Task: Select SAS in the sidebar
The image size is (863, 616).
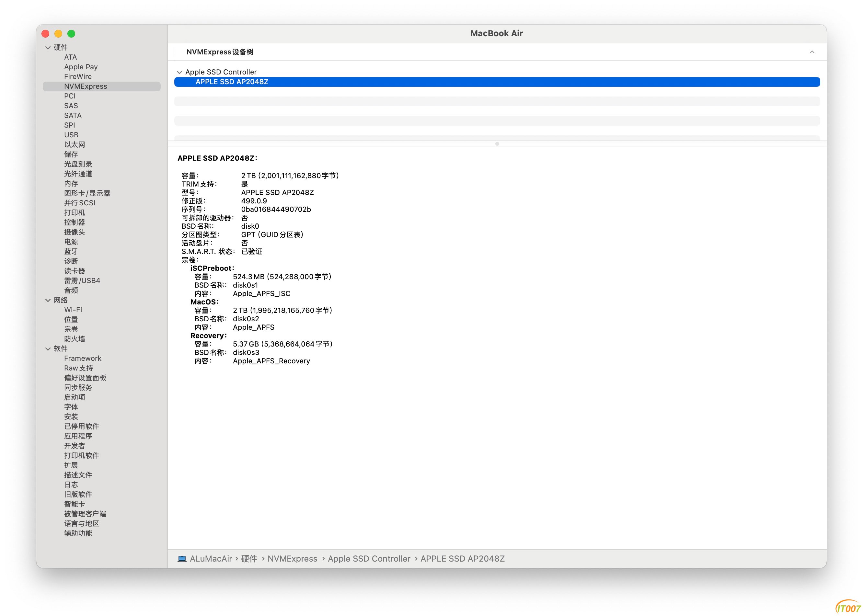Action: (71, 106)
